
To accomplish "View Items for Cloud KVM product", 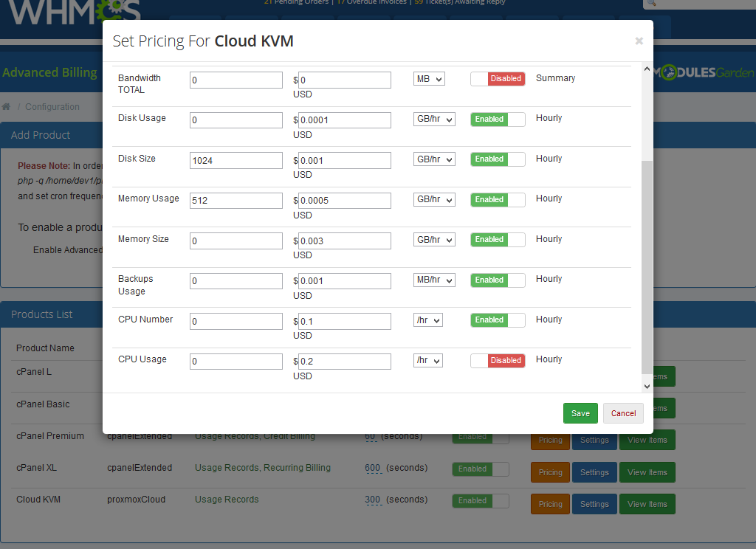I will (647, 504).
